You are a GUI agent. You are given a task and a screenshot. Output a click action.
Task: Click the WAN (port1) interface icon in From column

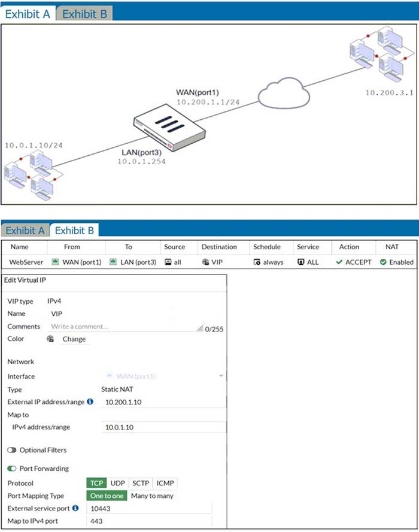[x=56, y=262]
